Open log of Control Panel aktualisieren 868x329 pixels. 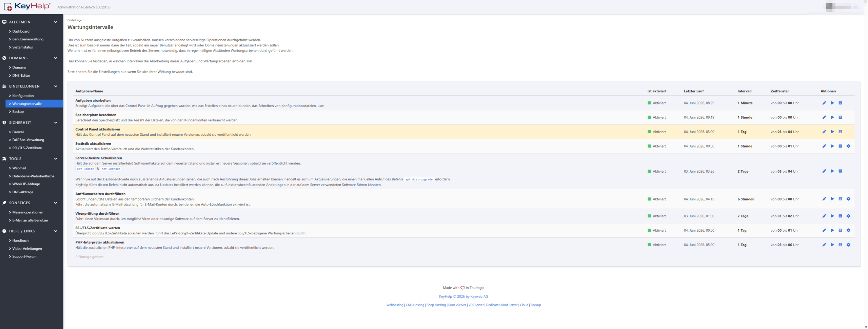point(841,132)
